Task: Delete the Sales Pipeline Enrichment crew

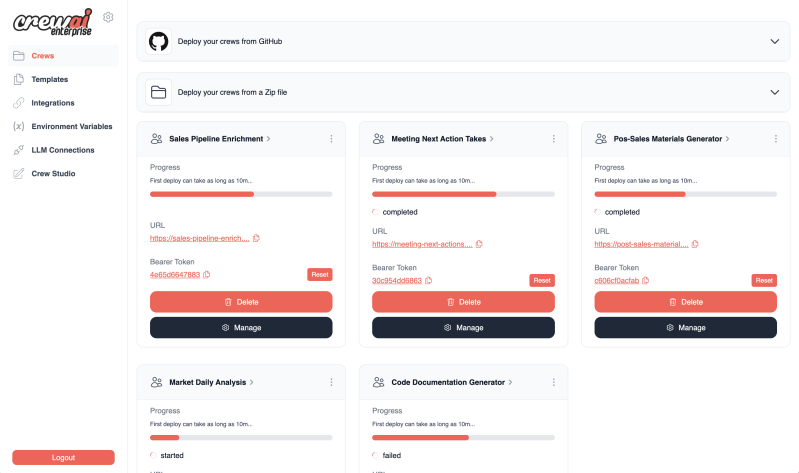Action: click(241, 302)
